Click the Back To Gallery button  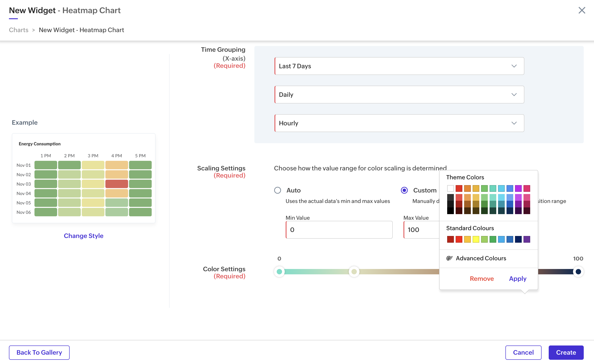pyautogui.click(x=39, y=352)
